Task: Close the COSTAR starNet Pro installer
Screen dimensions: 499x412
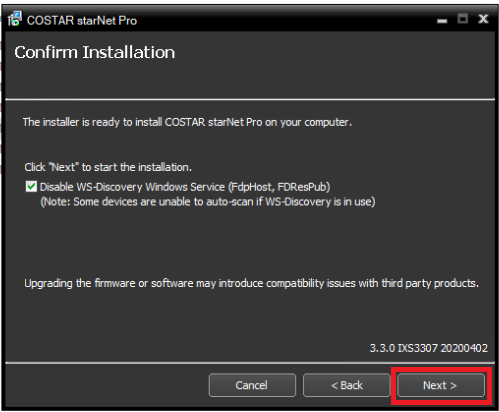Action: pyautogui.click(x=483, y=19)
